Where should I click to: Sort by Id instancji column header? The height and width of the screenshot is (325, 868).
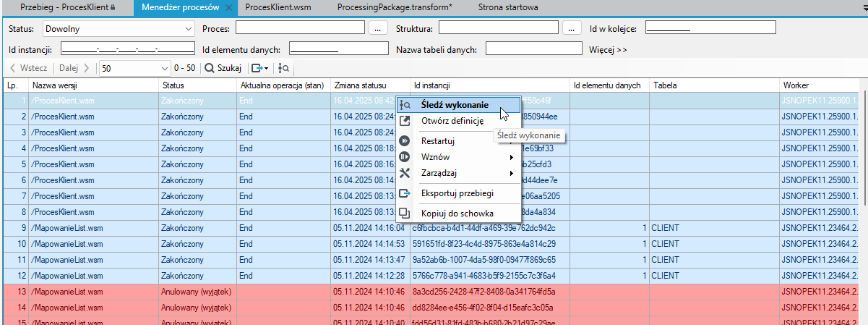tap(490, 85)
